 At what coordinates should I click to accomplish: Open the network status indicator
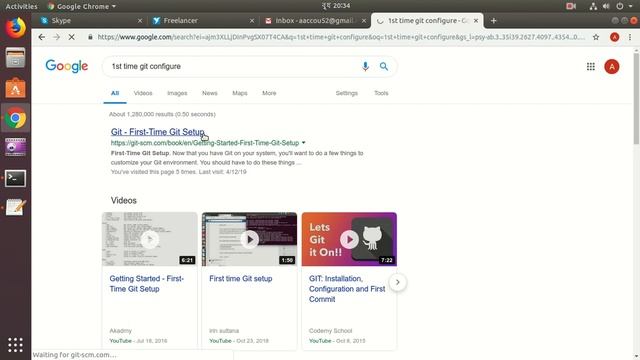pos(593,6)
